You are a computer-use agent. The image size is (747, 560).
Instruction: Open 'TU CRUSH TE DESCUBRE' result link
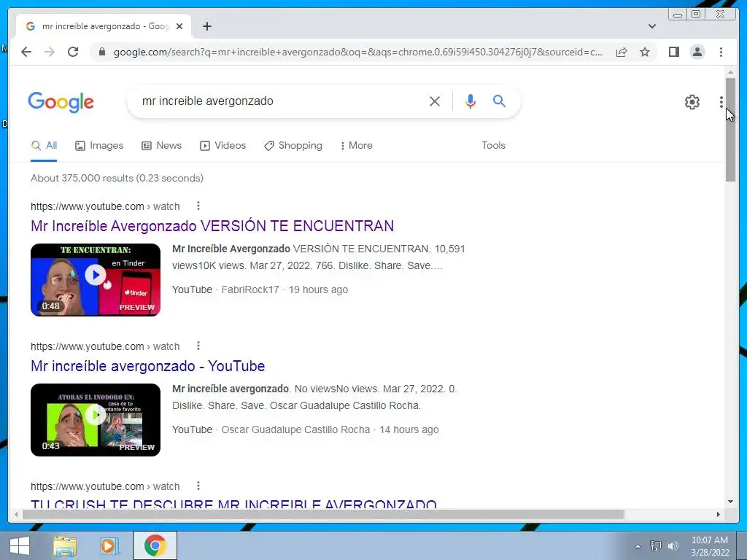coord(233,503)
